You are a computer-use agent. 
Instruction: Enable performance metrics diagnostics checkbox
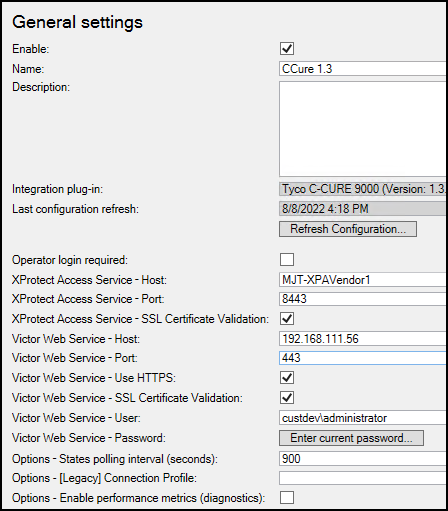[287, 497]
